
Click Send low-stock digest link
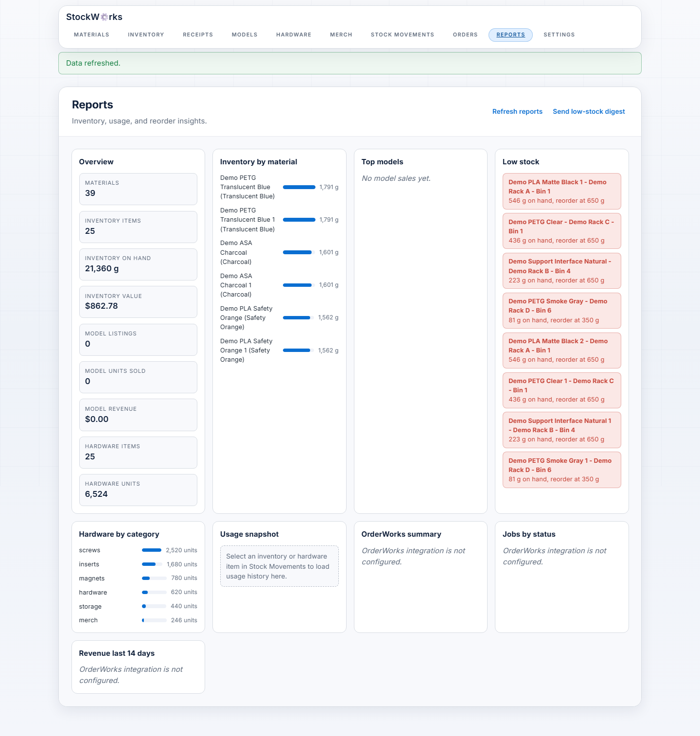click(589, 111)
